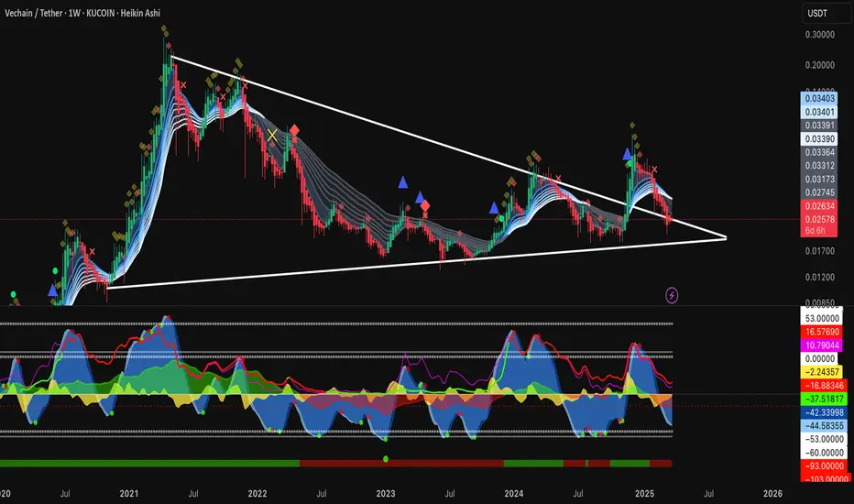Click the 53.00000 indicator level label

(823, 318)
